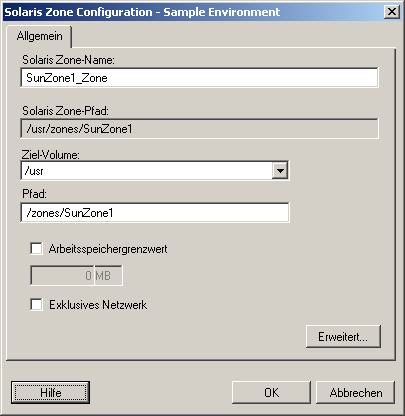Select the Solaris Zone-Name label text
405x416 pixels.
coord(68,60)
